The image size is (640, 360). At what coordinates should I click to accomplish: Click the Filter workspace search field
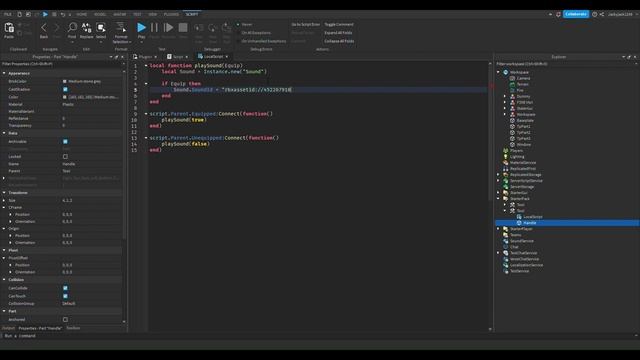pos(567,64)
